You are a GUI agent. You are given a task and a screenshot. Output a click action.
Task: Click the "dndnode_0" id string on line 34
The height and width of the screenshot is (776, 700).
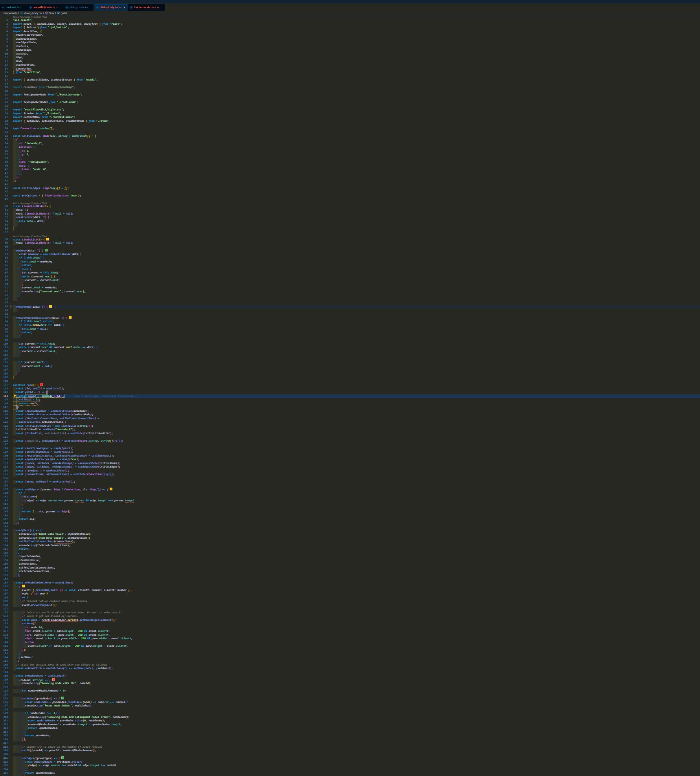point(34,143)
